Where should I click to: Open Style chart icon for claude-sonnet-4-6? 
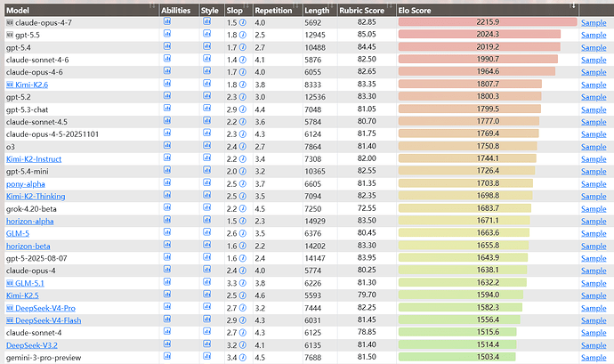(206, 59)
